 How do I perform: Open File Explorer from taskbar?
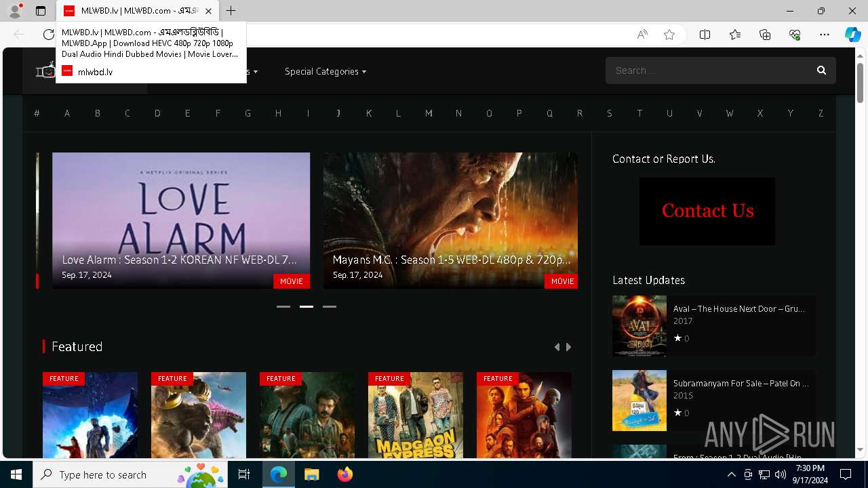(x=311, y=474)
